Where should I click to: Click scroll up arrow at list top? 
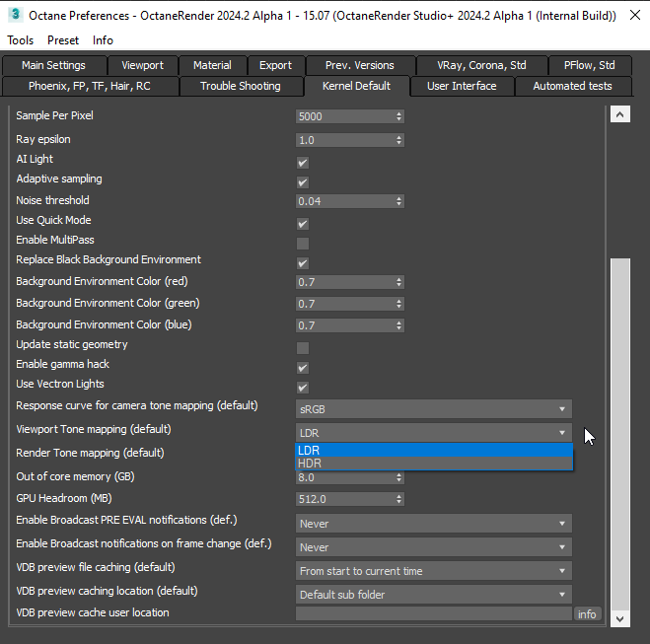point(619,115)
